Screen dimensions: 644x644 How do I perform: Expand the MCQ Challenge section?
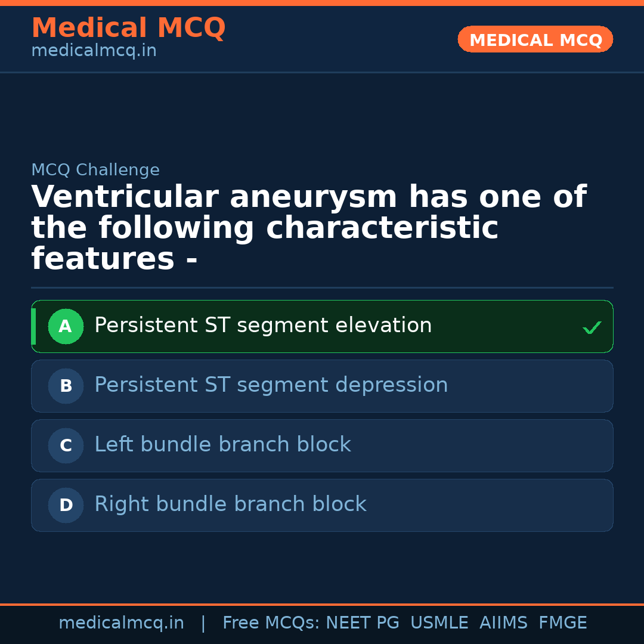[x=95, y=170]
